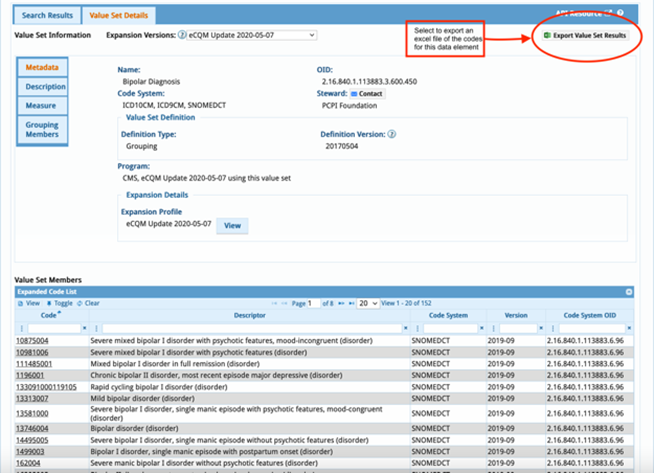Sort by the Code column header

coord(51,315)
